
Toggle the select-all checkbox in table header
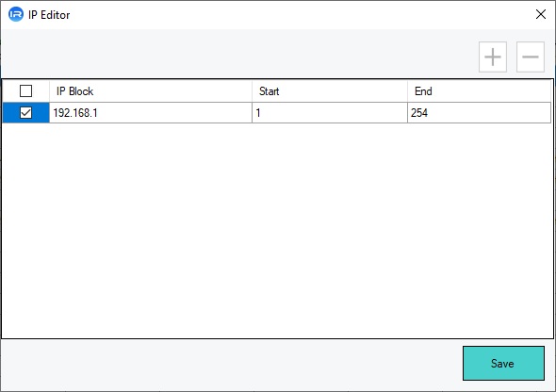coord(25,91)
